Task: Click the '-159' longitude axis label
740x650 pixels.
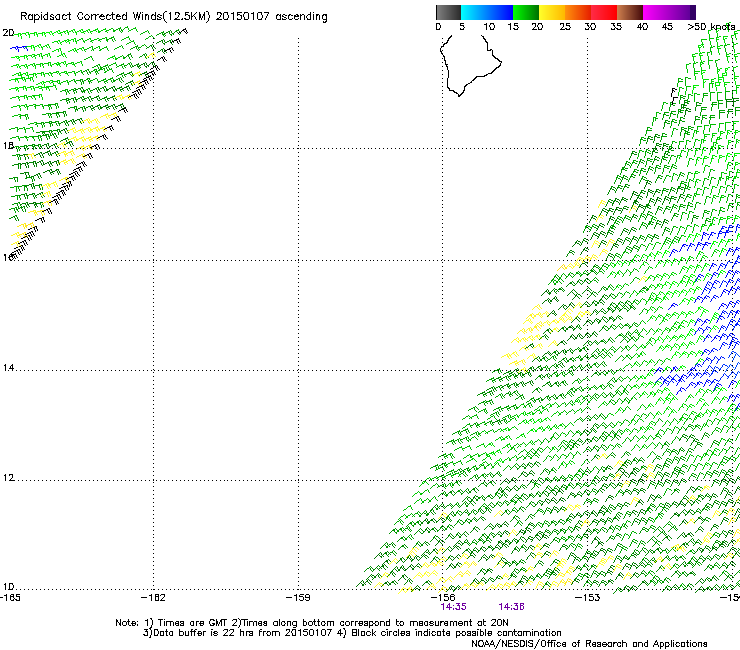Action: (298, 598)
